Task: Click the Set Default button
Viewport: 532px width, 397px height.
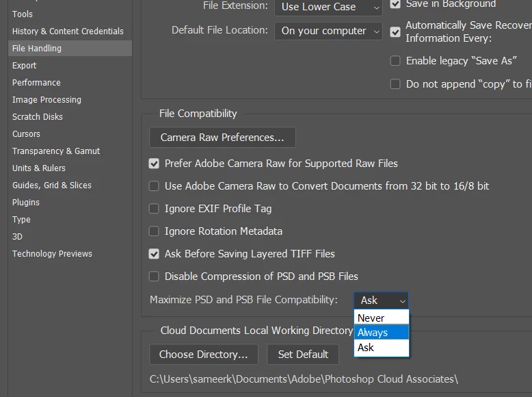Action: tap(303, 354)
